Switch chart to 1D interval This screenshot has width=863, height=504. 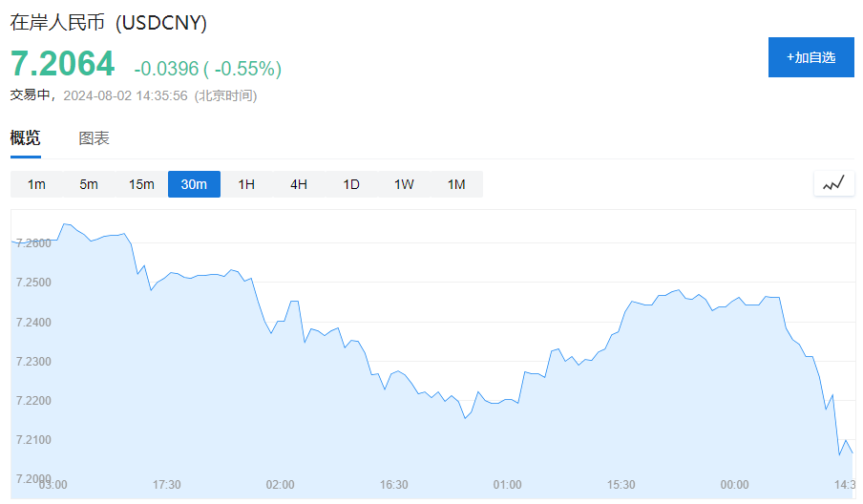351,184
